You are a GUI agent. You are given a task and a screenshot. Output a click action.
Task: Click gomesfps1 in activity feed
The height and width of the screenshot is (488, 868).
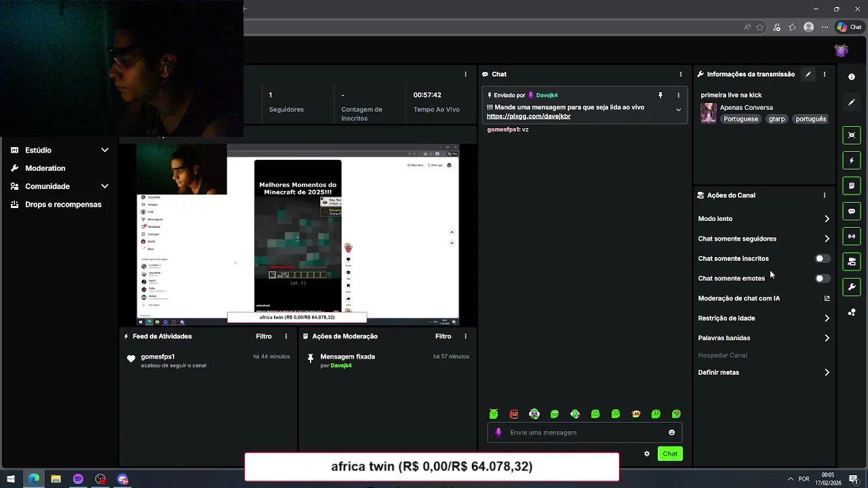157,357
